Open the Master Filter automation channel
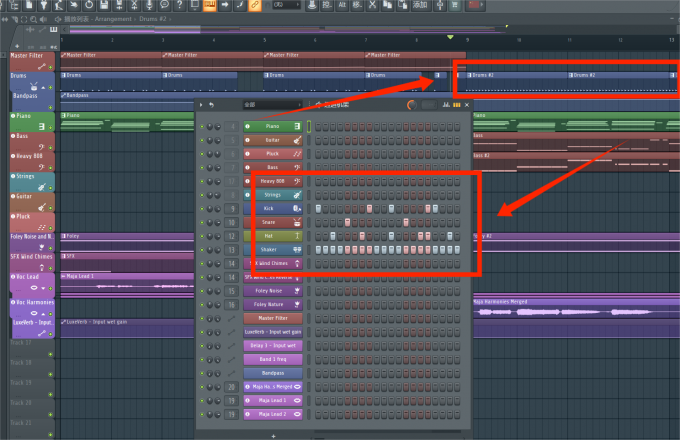Screen dimensions: 680x440 click(270, 317)
